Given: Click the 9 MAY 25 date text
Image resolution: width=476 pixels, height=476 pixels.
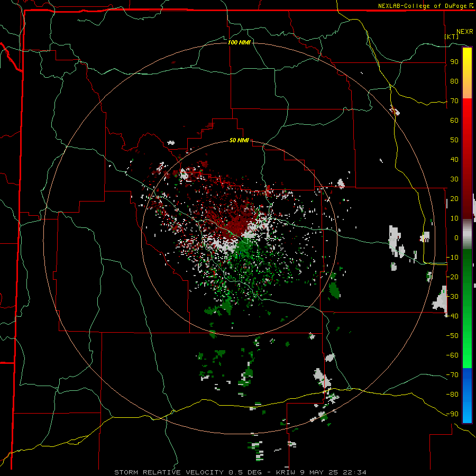Looking at the screenshot, I should (319, 472).
